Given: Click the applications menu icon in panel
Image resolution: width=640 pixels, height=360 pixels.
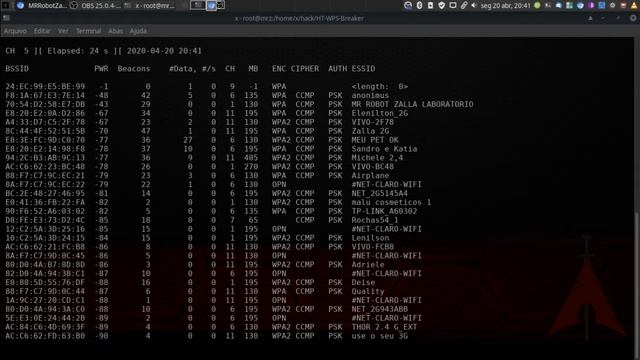Looking at the screenshot, I should coord(5,5).
